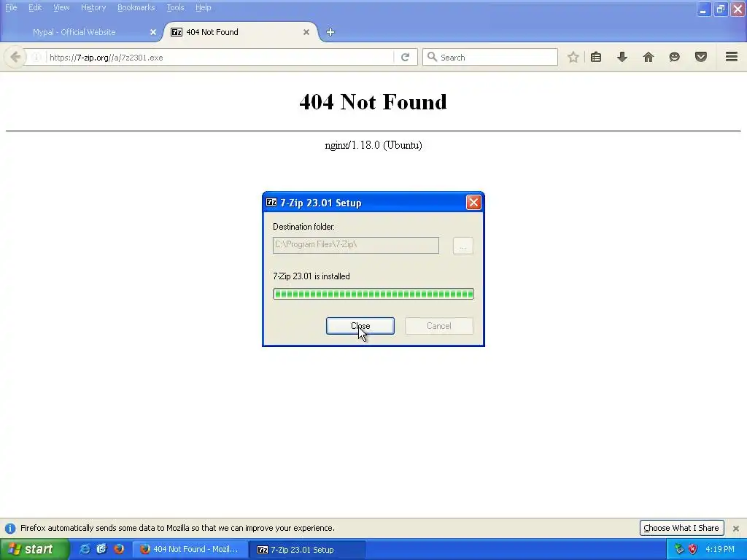Dismiss the Firefox data notification bar
This screenshot has height=560, width=747.
(736, 528)
